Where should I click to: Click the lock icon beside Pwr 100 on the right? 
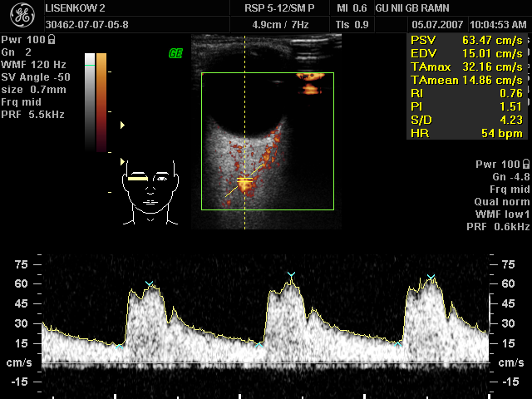coord(526,165)
